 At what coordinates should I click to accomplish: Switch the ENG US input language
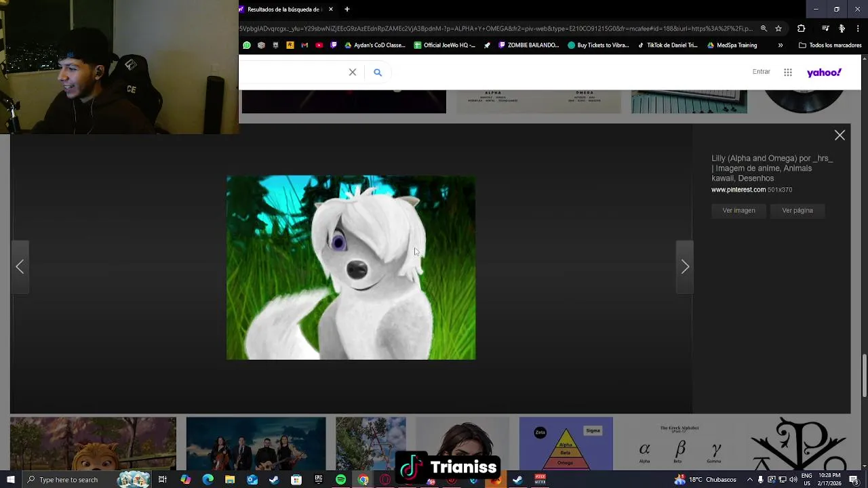[x=807, y=480]
